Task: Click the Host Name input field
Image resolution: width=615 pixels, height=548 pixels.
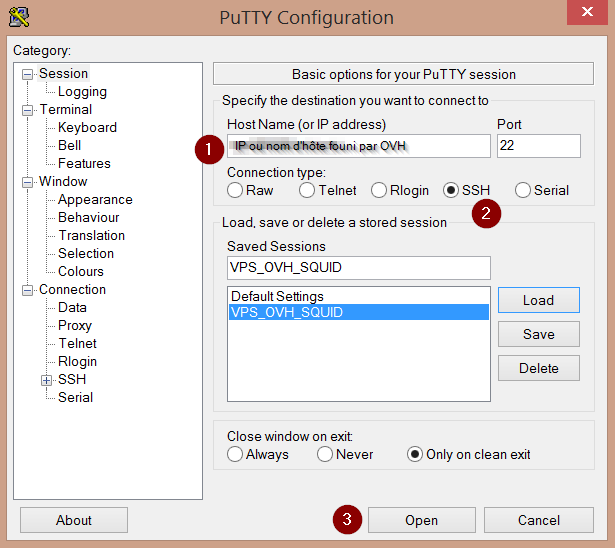Action: pyautogui.click(x=358, y=146)
